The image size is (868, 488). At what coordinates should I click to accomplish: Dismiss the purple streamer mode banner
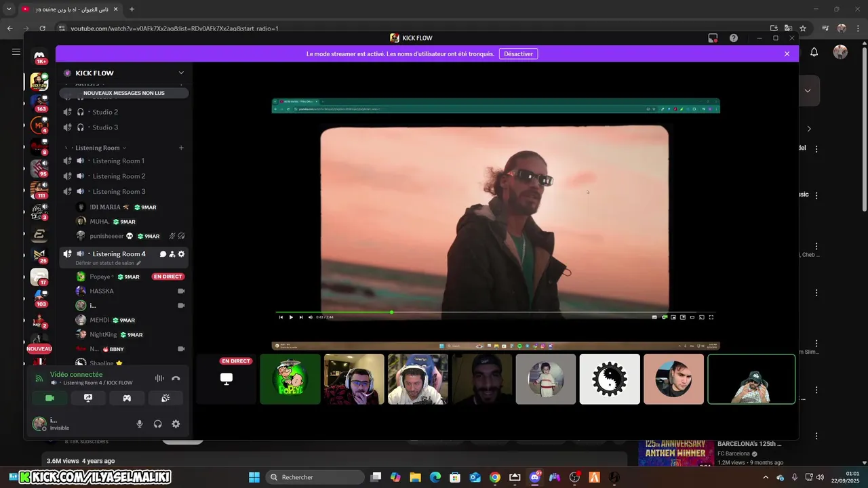(x=787, y=54)
